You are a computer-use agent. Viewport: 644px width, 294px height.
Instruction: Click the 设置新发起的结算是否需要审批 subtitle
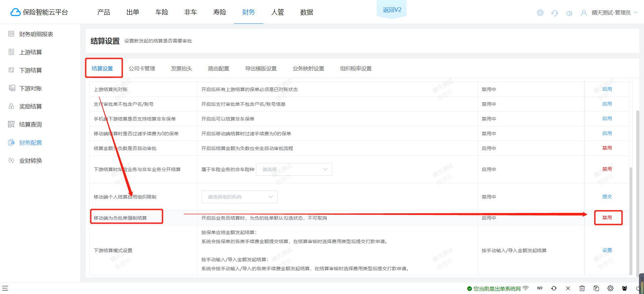[x=158, y=41]
